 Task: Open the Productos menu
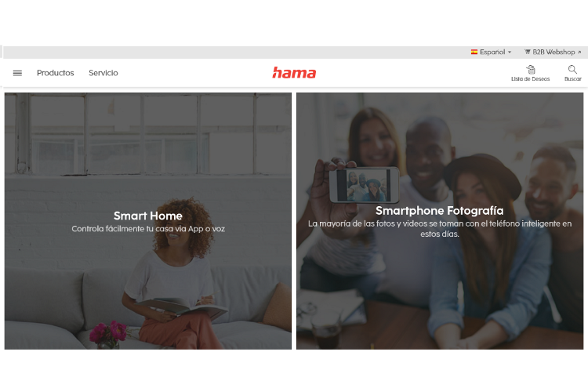(x=56, y=73)
